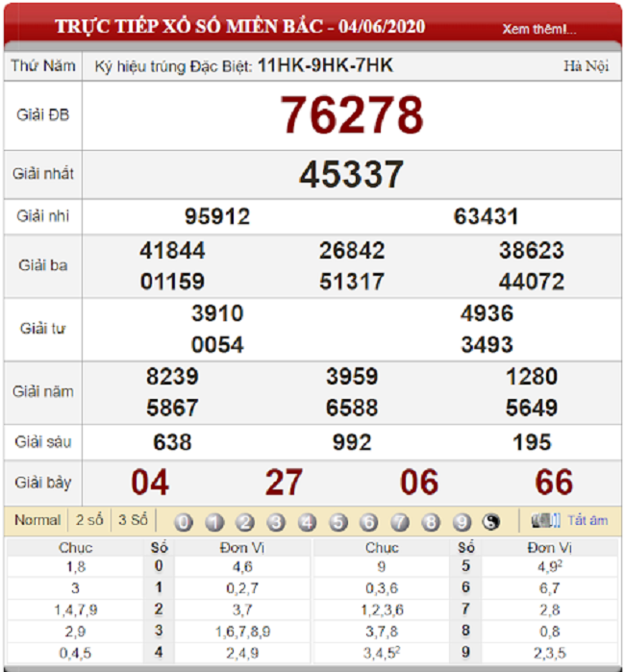Click the speaker sound icon
The width and height of the screenshot is (625, 672).
click(x=546, y=520)
